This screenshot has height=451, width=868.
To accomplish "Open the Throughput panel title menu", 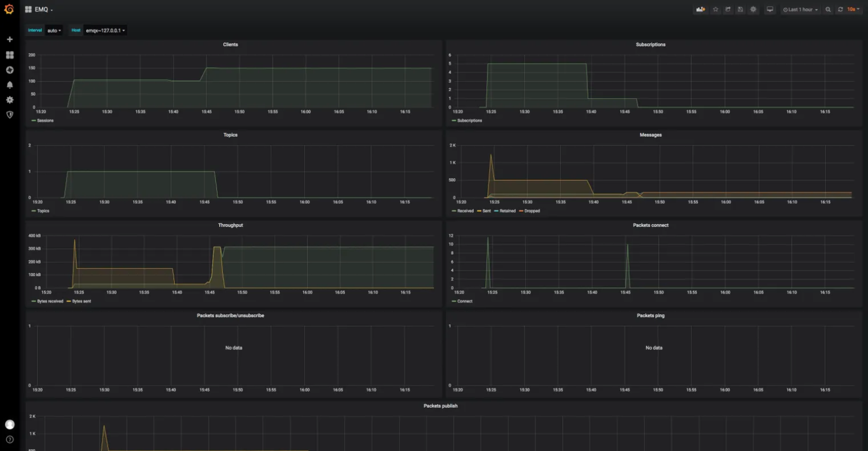I will (231, 225).
